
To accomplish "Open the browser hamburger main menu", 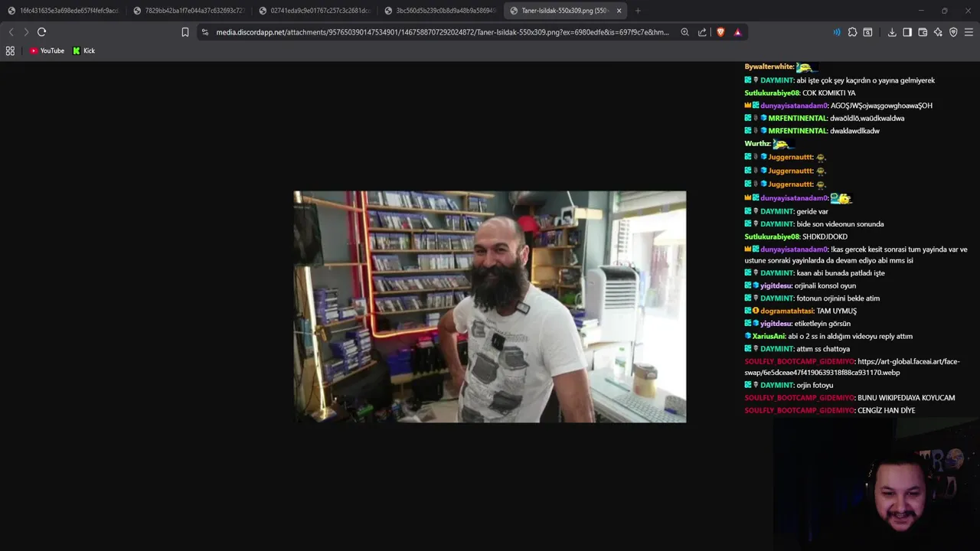I will (969, 32).
